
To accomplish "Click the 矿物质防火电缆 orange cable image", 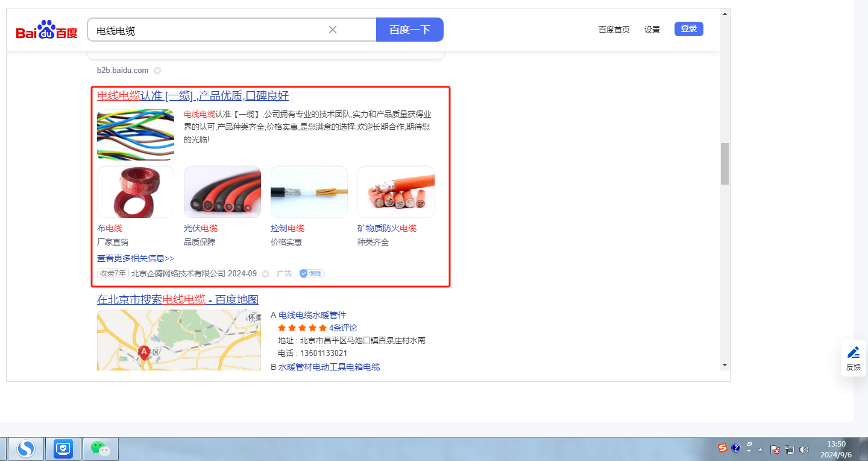I will pos(396,192).
